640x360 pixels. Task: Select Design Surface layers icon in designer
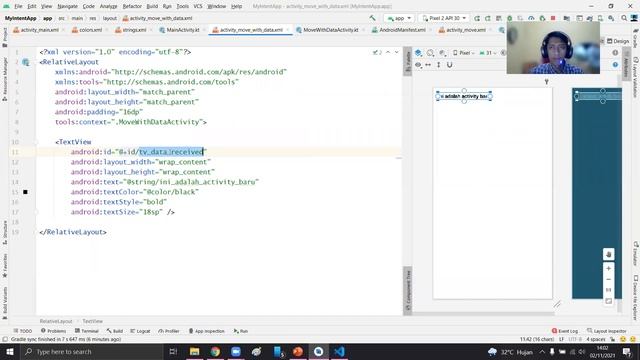click(418, 53)
